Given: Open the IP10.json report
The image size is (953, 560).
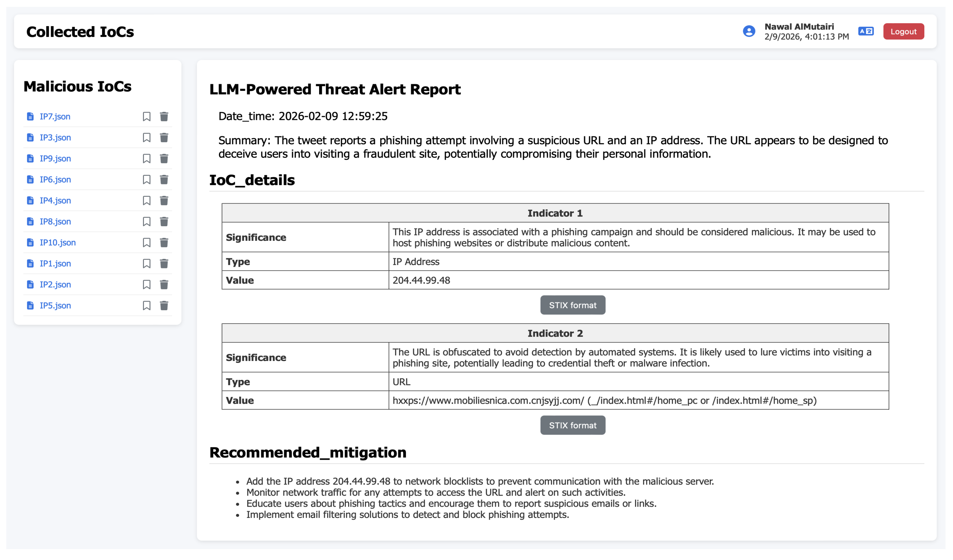Looking at the screenshot, I should (58, 242).
